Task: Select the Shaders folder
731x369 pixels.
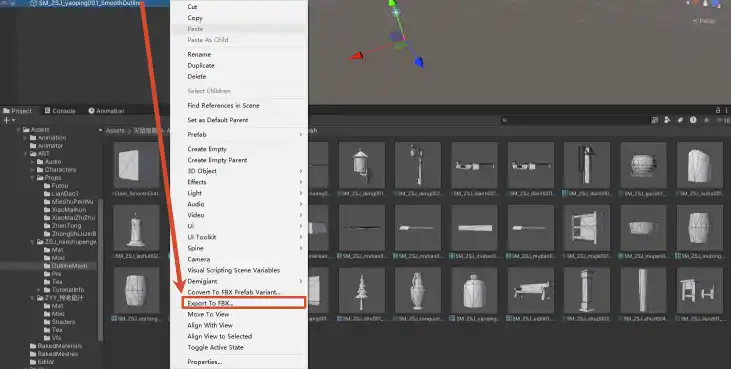Action: point(59,322)
